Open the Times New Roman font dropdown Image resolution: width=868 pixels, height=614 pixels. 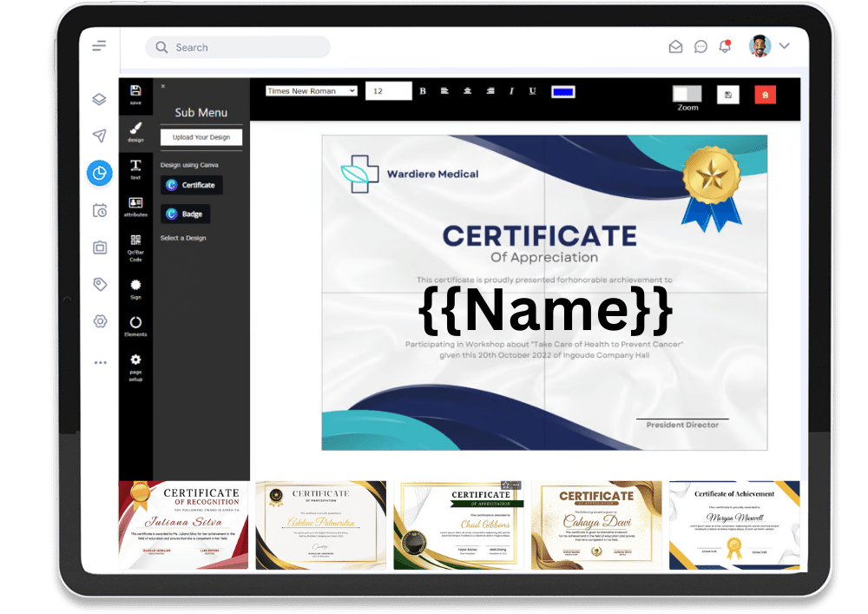tap(312, 91)
